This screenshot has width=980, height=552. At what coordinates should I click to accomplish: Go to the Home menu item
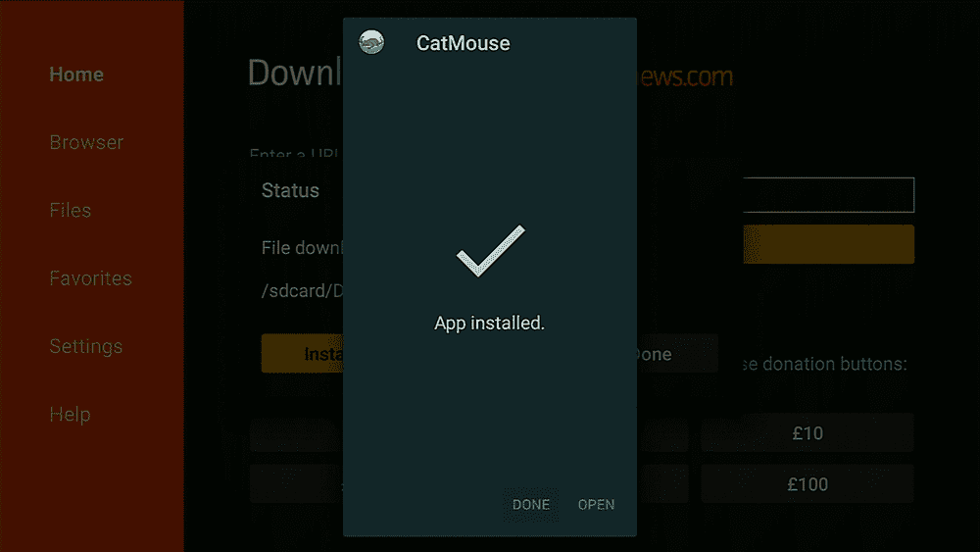tap(76, 75)
